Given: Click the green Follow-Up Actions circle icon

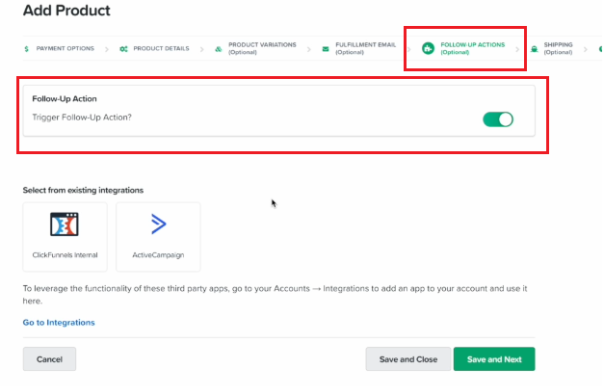Looking at the screenshot, I should (428, 48).
